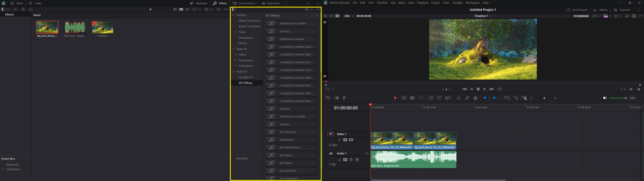Expand the Titles tree item

point(235,32)
